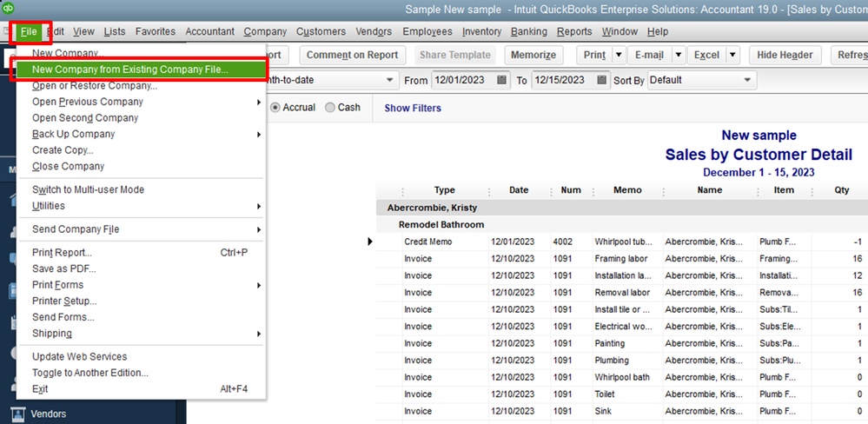Screen dimensions: 868x424
Task: Click the Abercrombie, Kristy group heading
Action: point(433,209)
